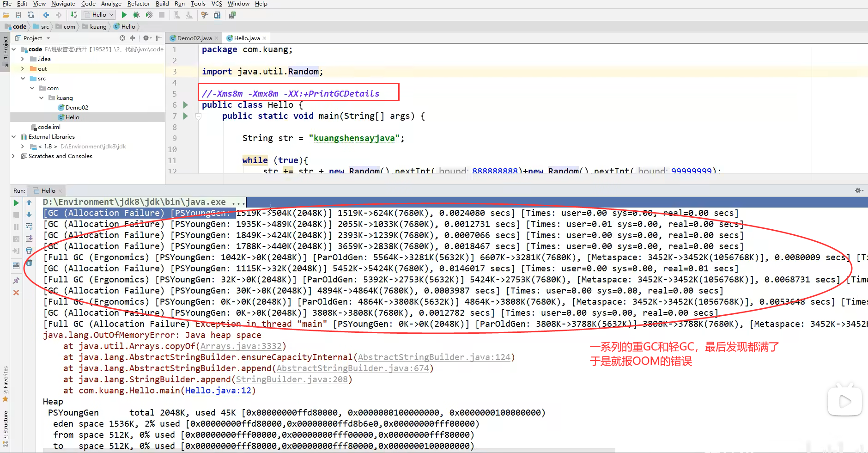
Task: Hide the Project panel with the arrow icon
Action: [x=158, y=38]
